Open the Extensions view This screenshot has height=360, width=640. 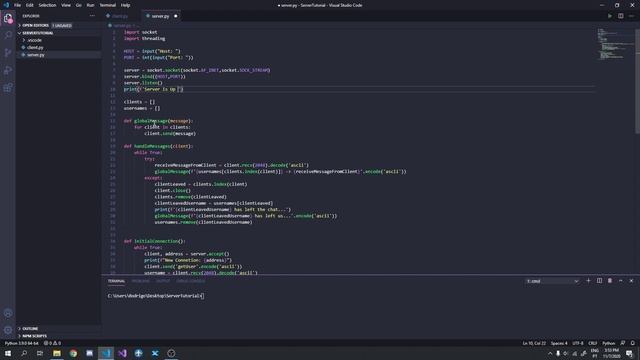tap(8, 88)
